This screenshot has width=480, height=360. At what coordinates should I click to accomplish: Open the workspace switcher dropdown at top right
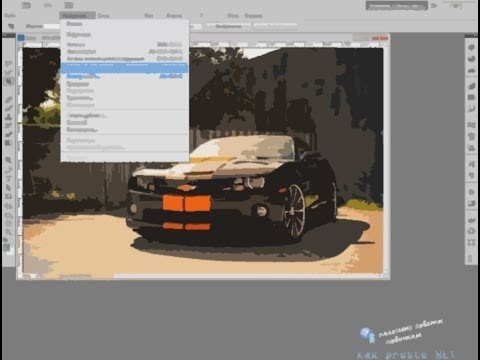[x=396, y=6]
